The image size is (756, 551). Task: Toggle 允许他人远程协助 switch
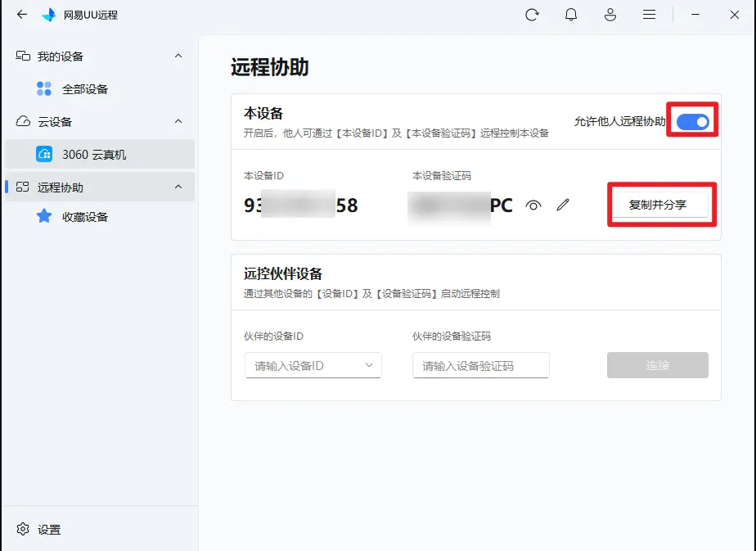pyautogui.click(x=693, y=122)
